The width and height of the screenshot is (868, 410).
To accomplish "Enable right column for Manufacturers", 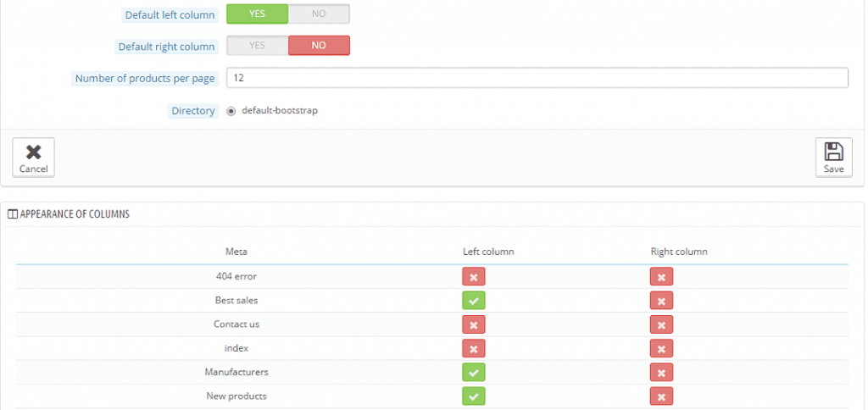I will point(661,373).
